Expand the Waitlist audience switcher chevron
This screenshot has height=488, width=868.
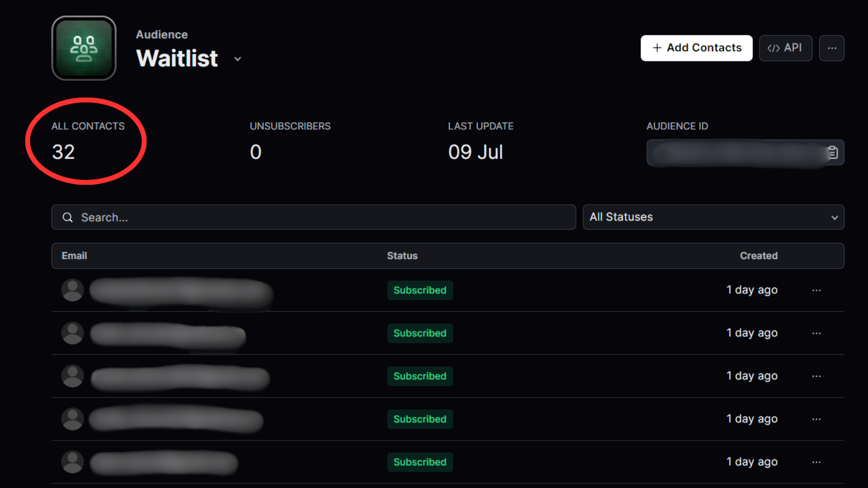pos(237,59)
